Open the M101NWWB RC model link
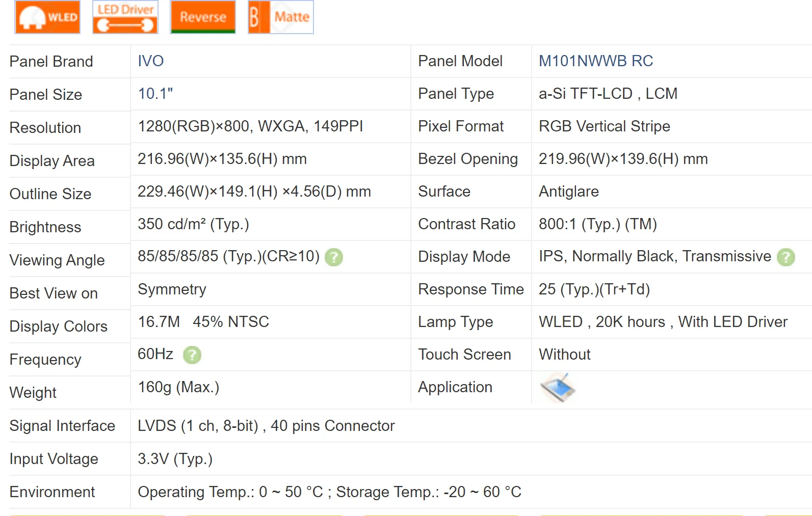The image size is (812, 516). click(x=596, y=61)
